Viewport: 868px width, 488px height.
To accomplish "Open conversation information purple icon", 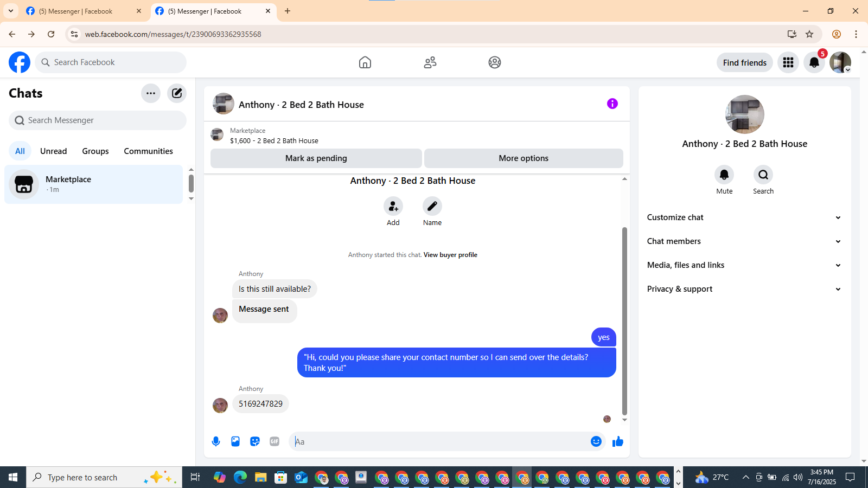I will [x=612, y=104].
